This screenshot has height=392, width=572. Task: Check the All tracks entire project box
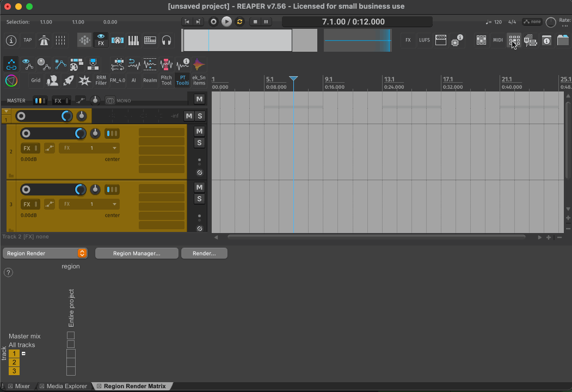click(x=71, y=344)
